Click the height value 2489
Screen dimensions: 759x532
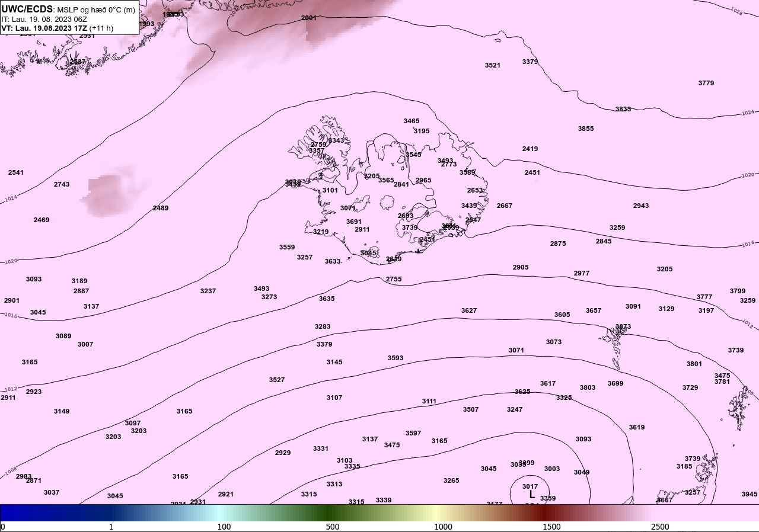[161, 208]
